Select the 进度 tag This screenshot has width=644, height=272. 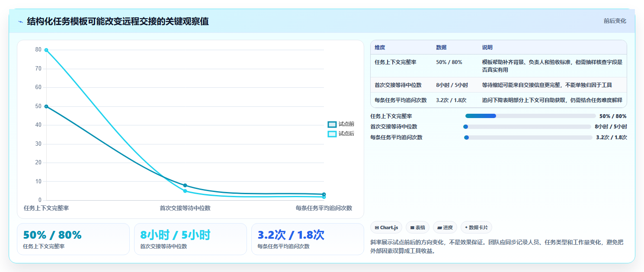(445, 227)
